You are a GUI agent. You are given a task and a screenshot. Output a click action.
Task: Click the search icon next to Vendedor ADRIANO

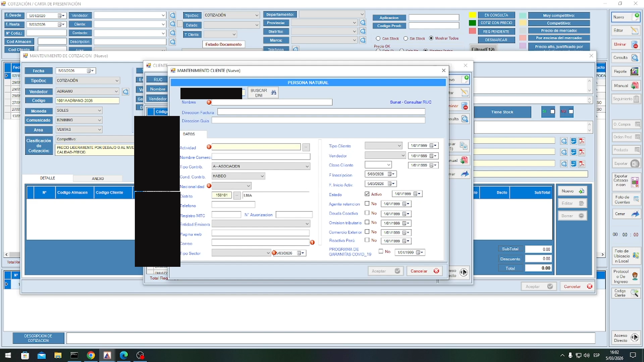pos(125,92)
